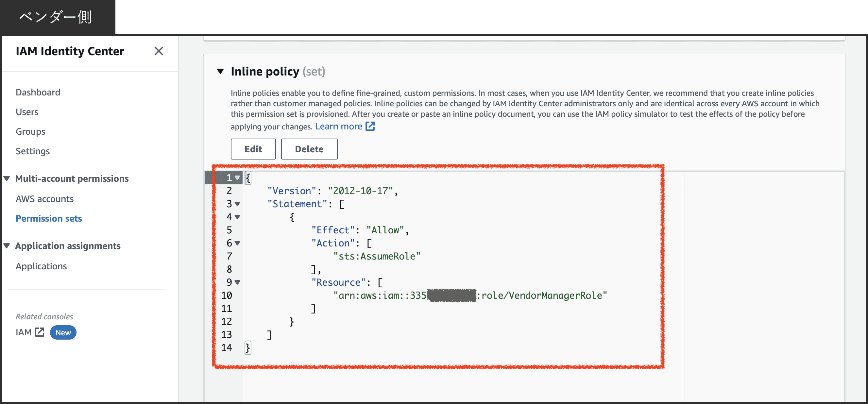The height and width of the screenshot is (404, 868).
Task: Click the Learn more external link icon
Action: pos(370,126)
